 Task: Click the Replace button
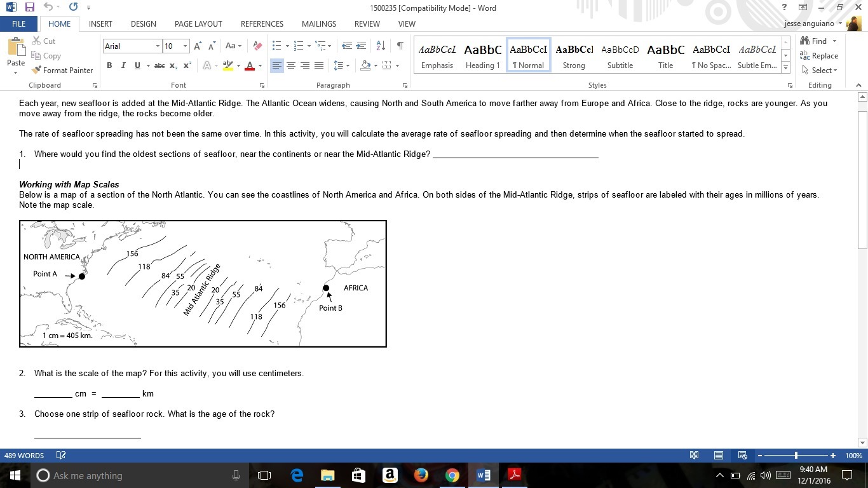pos(820,55)
